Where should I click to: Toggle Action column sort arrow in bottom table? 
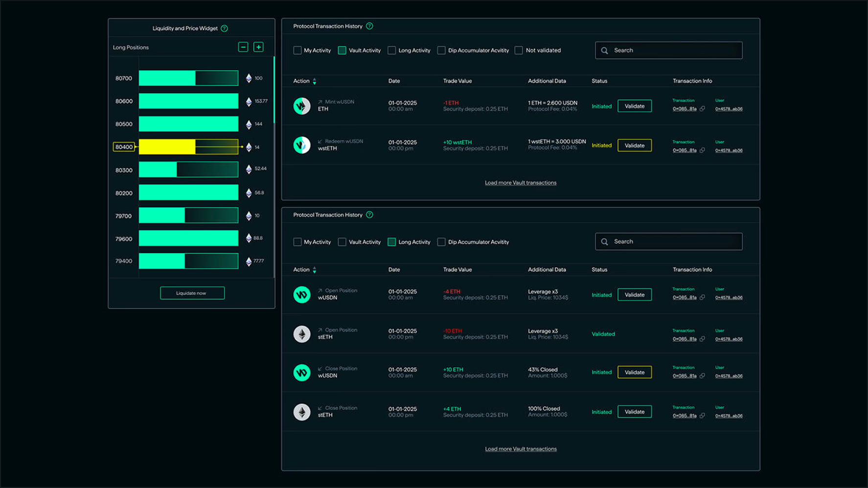coord(314,270)
